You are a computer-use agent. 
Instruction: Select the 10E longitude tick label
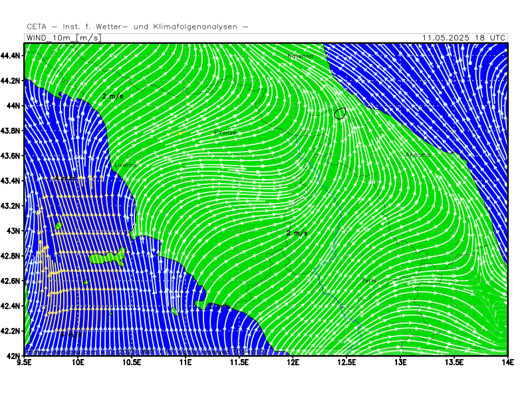(78, 362)
